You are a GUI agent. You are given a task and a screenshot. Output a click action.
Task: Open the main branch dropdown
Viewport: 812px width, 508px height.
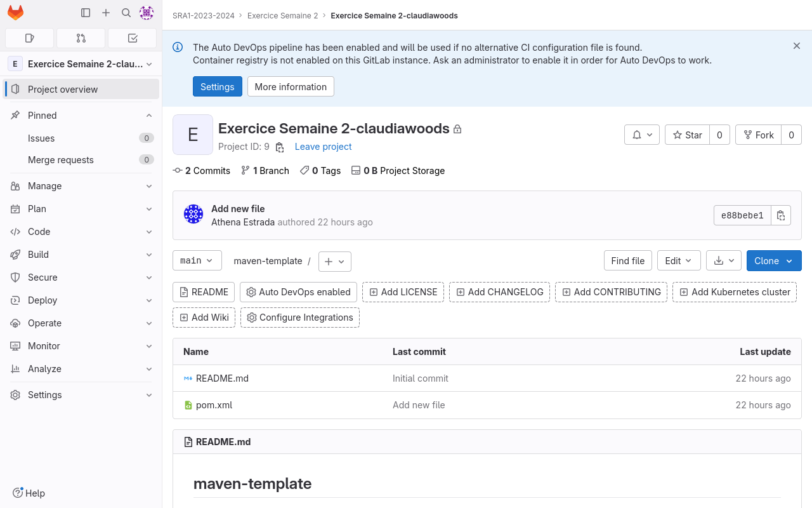coord(197,260)
